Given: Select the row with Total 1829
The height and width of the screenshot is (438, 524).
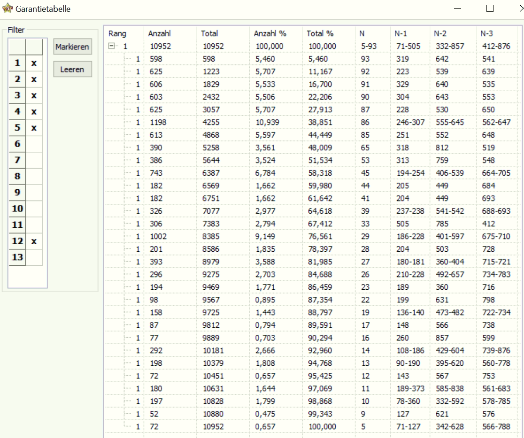Looking at the screenshot, I should click(312, 84).
